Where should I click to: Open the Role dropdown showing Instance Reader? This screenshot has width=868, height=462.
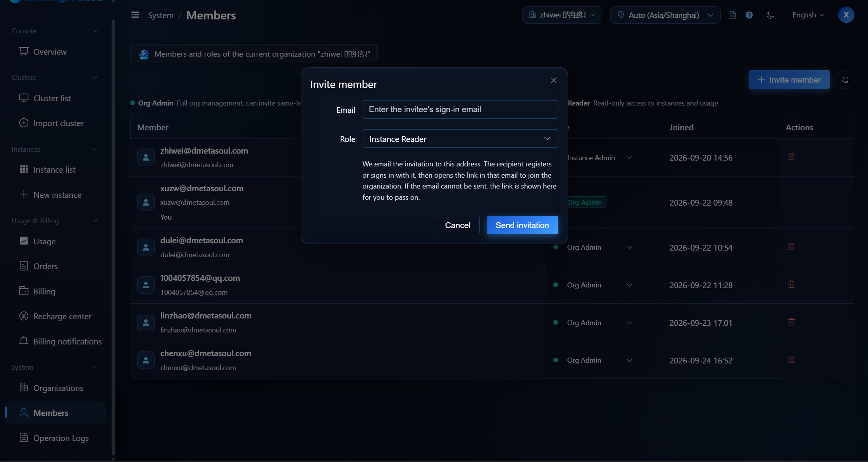tap(460, 138)
